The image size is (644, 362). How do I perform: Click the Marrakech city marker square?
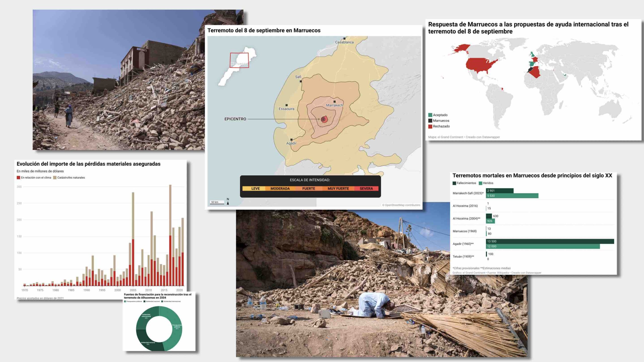(x=334, y=102)
